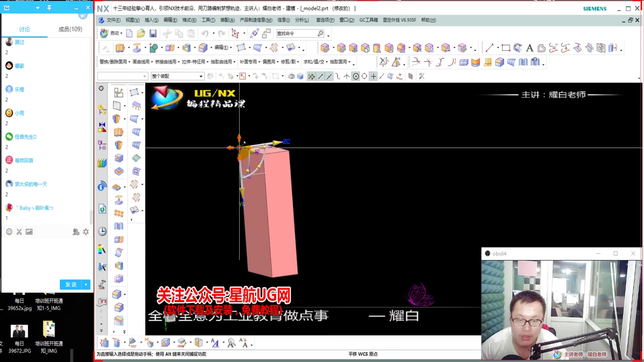The width and height of the screenshot is (644, 362).
Task: Click the Open folder icon
Action: coord(141,33)
